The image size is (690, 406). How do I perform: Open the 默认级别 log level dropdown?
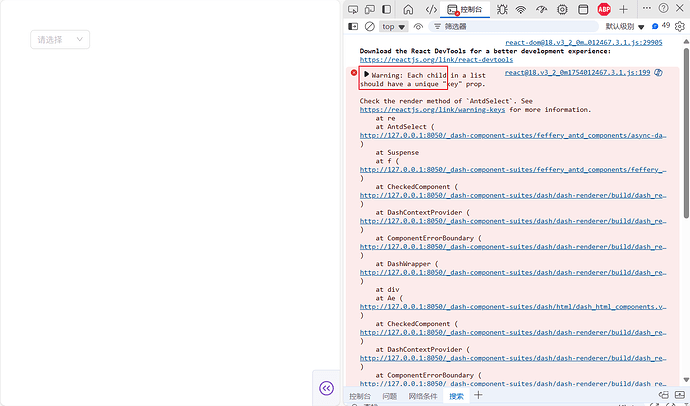pos(625,26)
